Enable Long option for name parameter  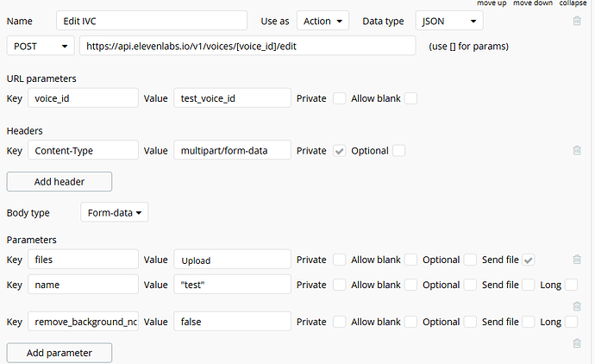point(571,285)
